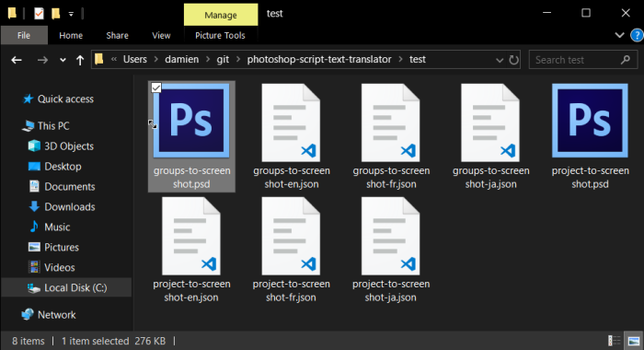Click the Videos film icon
The width and height of the screenshot is (644, 350).
[x=34, y=267]
